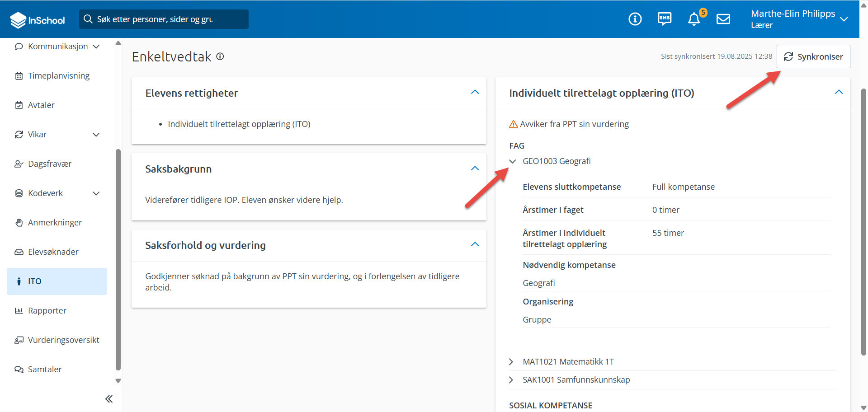Click the ITO person icon
868x412 pixels.
tap(19, 281)
